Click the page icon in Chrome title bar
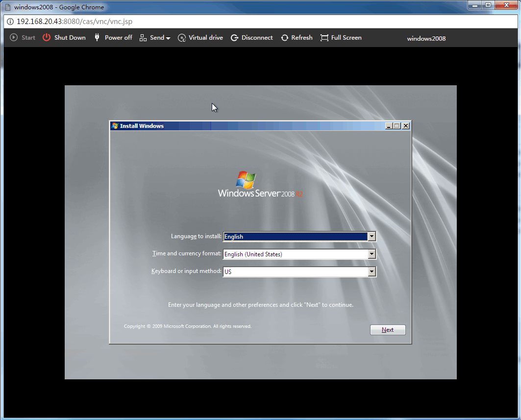 coord(8,7)
